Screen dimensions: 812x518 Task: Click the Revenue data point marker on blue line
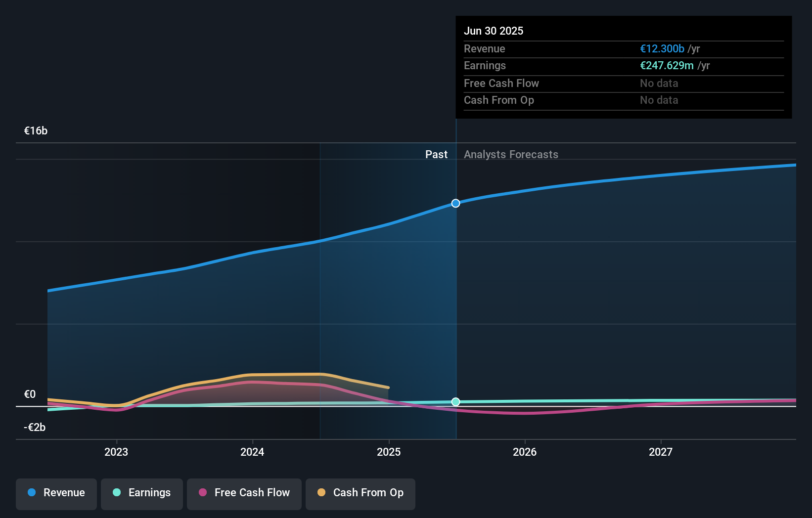(455, 203)
